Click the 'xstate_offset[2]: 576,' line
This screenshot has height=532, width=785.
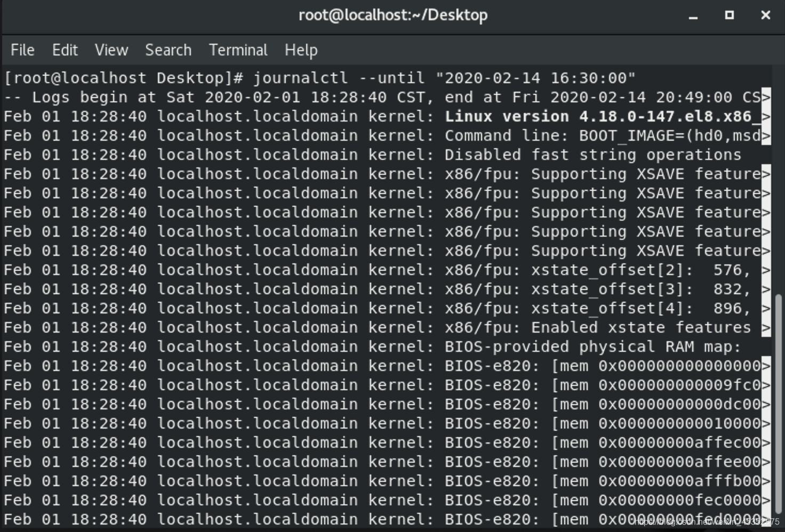641,270
